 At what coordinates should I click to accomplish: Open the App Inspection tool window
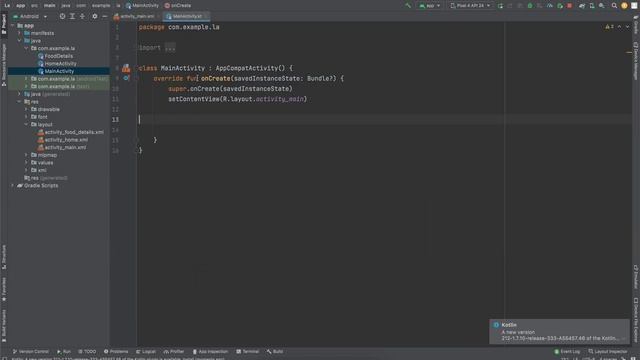(x=210, y=351)
